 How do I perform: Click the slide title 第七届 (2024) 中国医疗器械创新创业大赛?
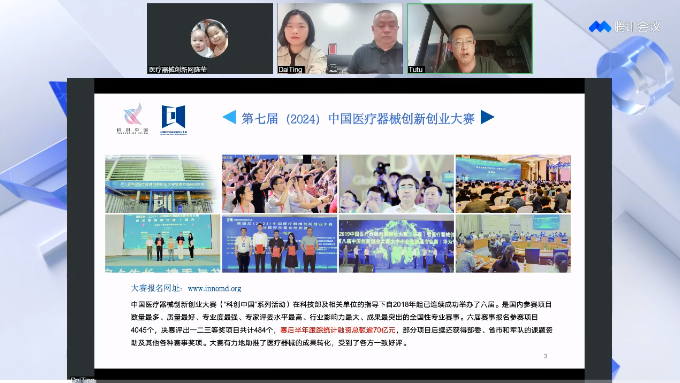(x=358, y=118)
